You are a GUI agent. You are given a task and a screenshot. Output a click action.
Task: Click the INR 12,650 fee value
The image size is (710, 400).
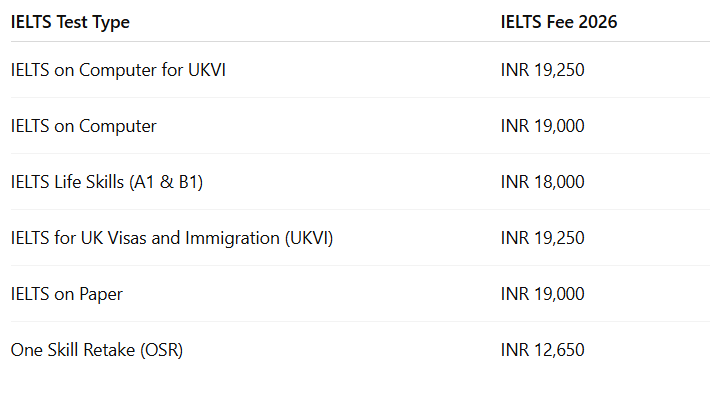point(543,350)
